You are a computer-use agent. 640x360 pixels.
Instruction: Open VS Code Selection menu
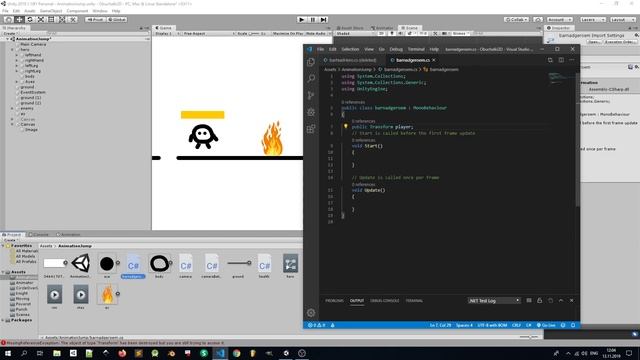[350, 49]
